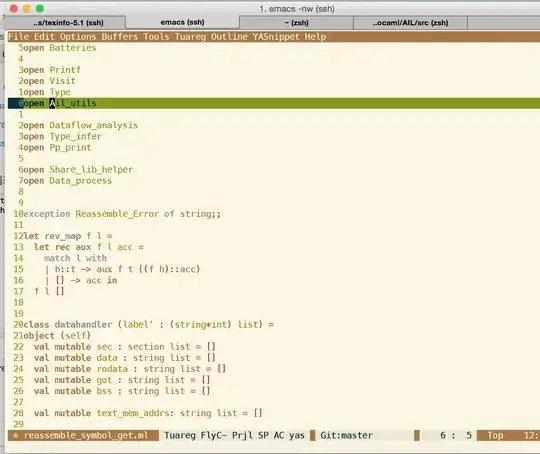Click the reassemble_symbol_get.ml buffer name
540x454 pixels.
point(86,435)
